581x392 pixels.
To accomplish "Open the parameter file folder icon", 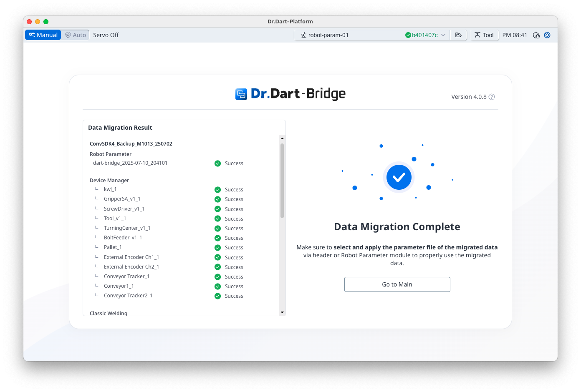I will click(x=458, y=35).
